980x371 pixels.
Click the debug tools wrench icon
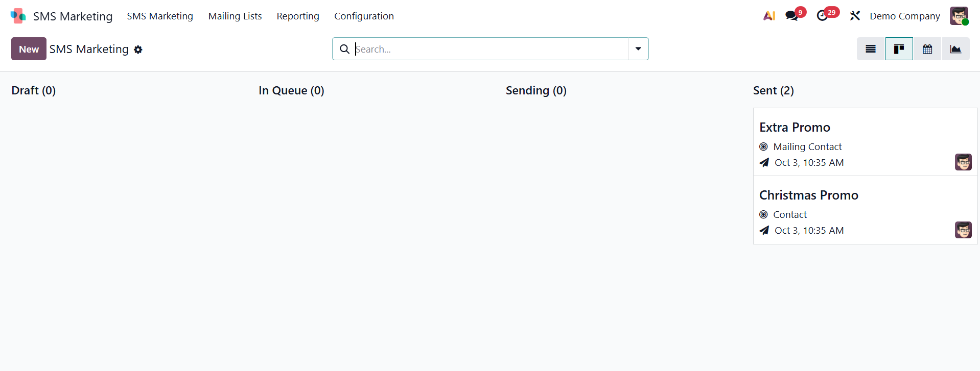855,16
